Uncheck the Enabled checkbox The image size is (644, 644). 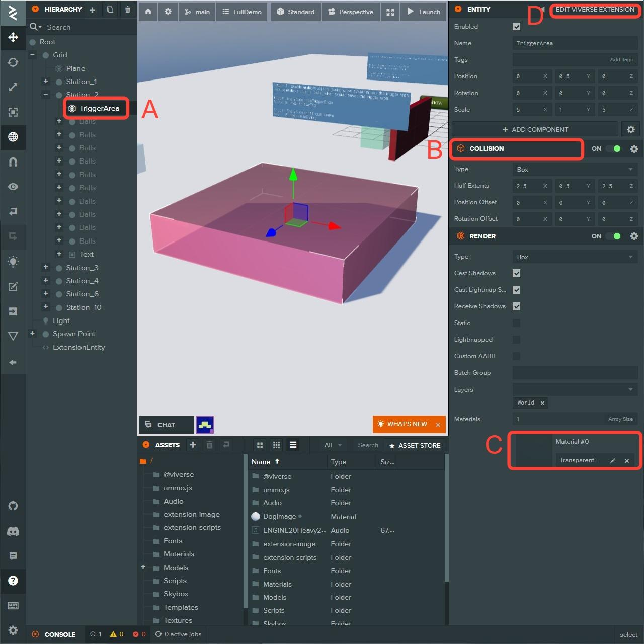pos(516,27)
